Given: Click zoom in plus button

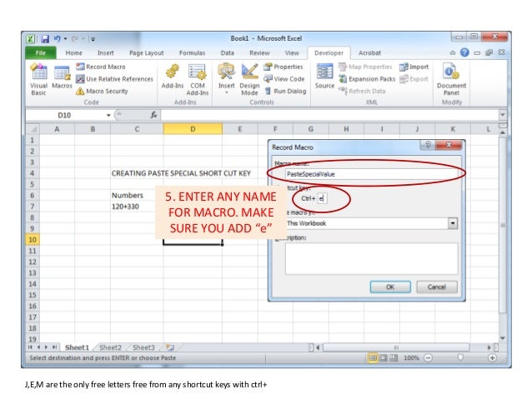Looking at the screenshot, I should pyautogui.click(x=492, y=357).
